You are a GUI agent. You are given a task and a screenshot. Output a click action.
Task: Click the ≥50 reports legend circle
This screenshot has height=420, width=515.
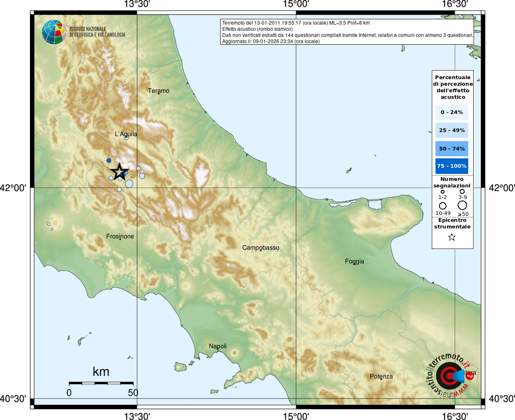point(463,205)
